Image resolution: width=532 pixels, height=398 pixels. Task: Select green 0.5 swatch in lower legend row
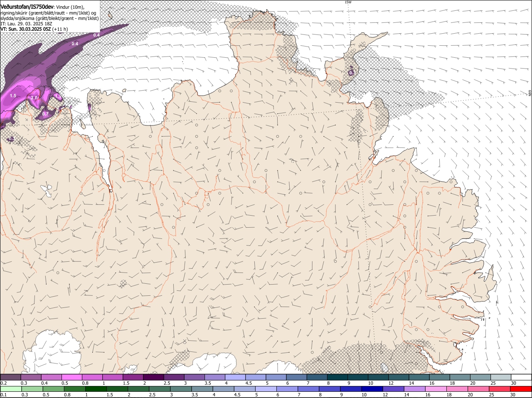pos(53,389)
